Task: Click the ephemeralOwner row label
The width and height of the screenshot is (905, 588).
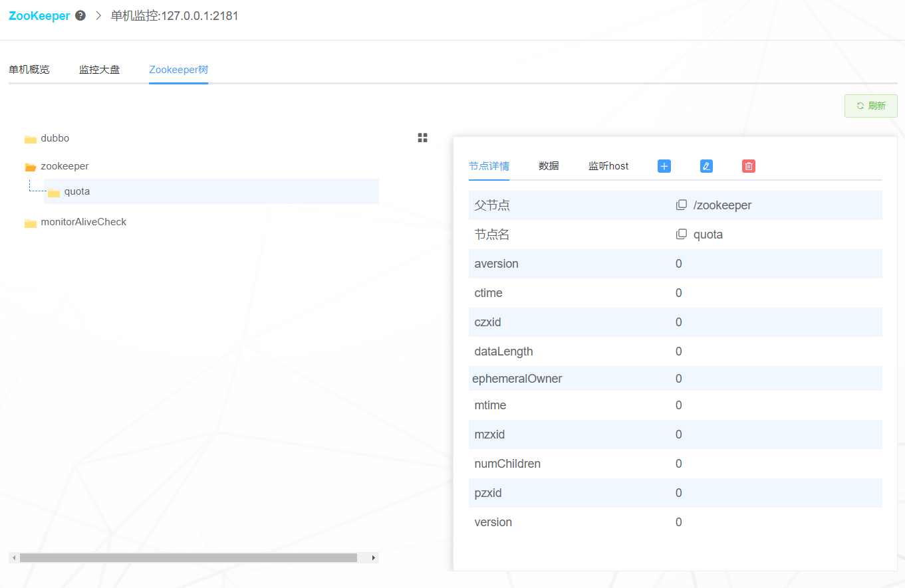Action: [517, 379]
